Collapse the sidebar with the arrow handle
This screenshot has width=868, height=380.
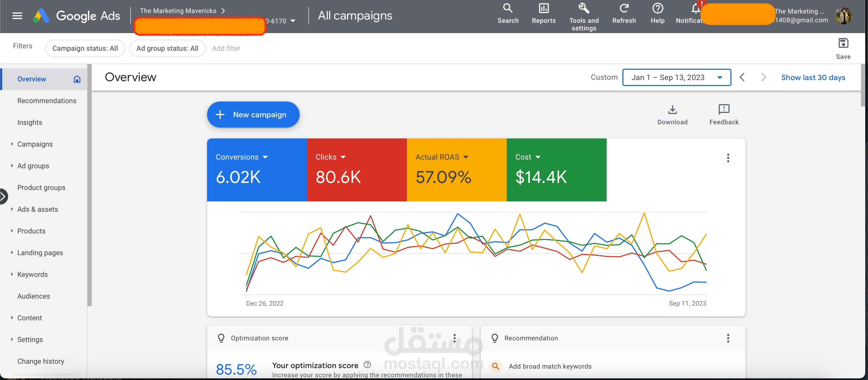pyautogui.click(x=4, y=197)
